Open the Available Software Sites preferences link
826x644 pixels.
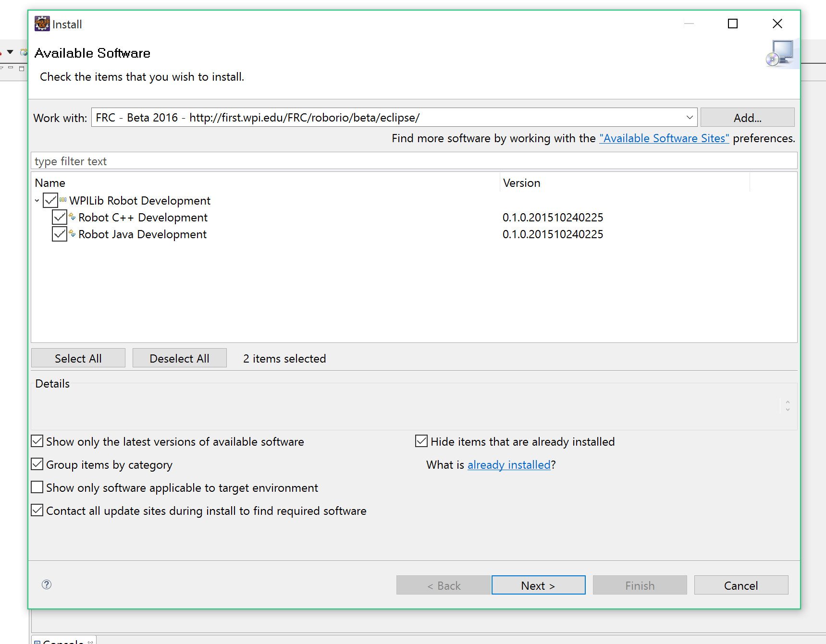pos(664,138)
